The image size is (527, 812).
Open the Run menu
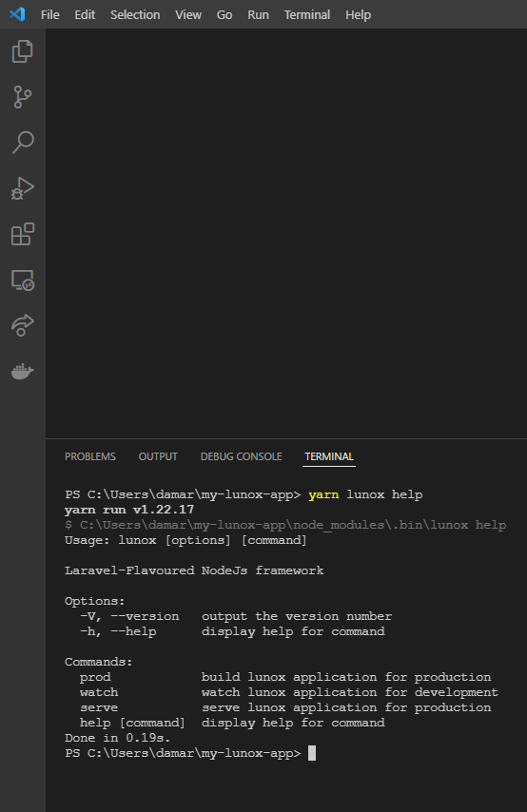pyautogui.click(x=258, y=14)
